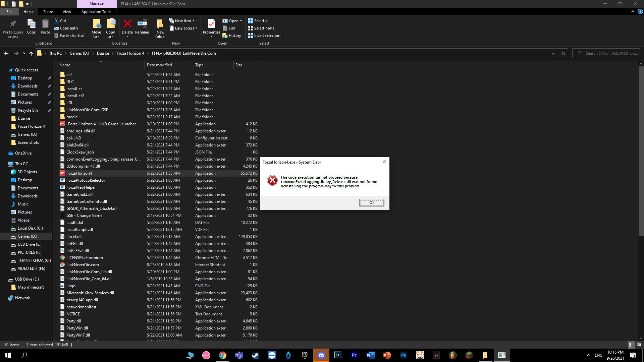Click Select all in the ribbon
The width and height of the screenshot is (644, 362).
259,21
